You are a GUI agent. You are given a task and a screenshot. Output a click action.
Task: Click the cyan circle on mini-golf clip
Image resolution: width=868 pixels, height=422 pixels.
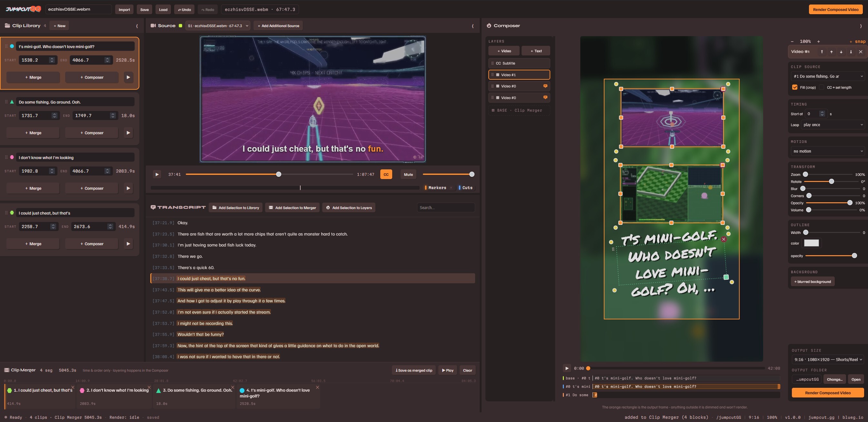click(12, 46)
